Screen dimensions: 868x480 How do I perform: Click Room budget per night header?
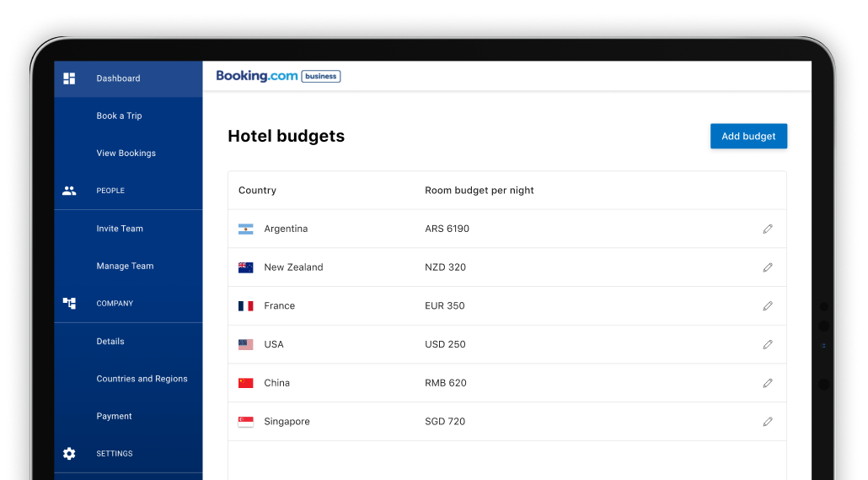pyautogui.click(x=480, y=191)
